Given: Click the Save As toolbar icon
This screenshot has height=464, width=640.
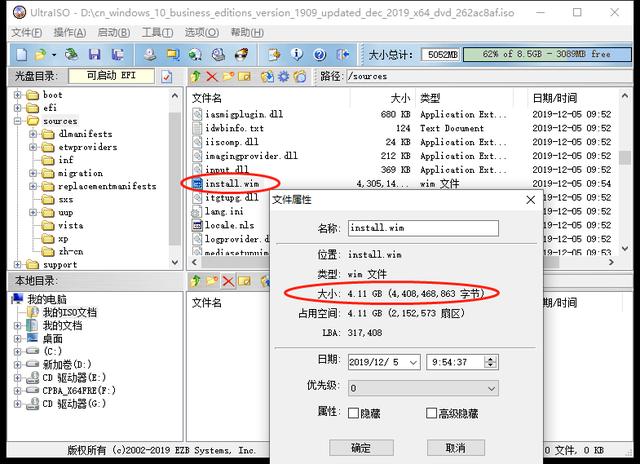Looking at the screenshot, I should pos(118,54).
